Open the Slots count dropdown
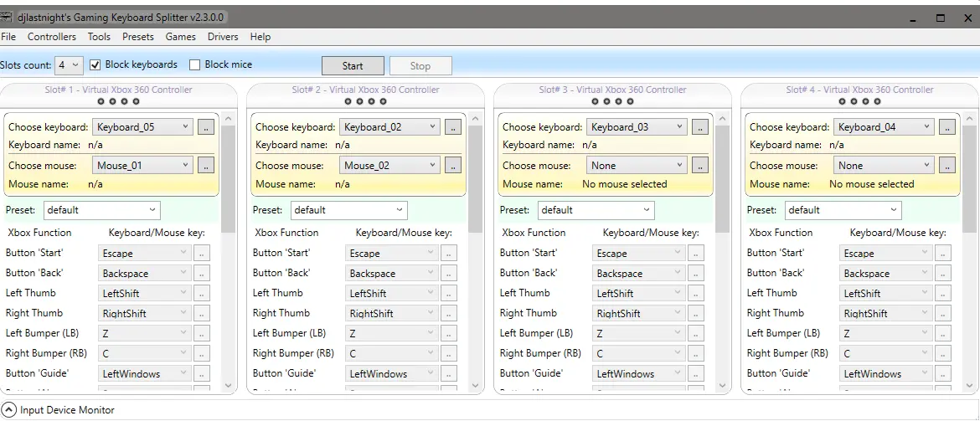980x421 pixels. click(x=70, y=65)
